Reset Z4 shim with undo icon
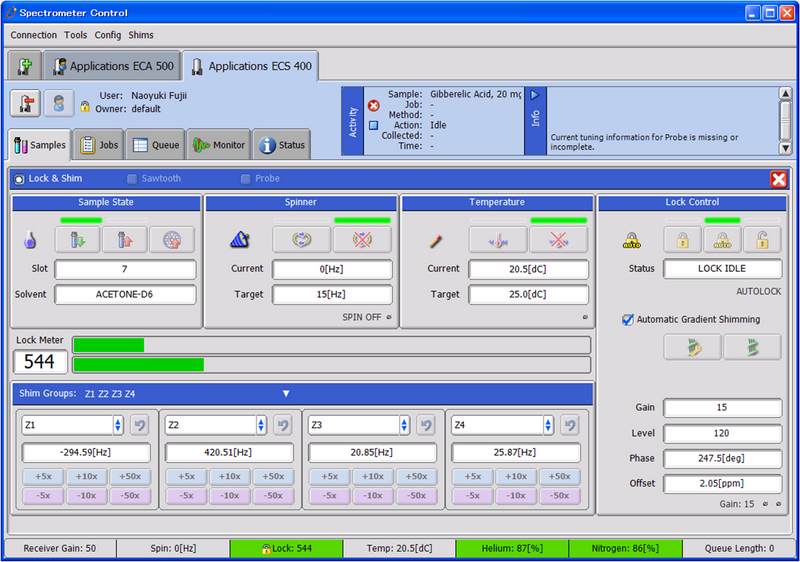 (x=570, y=425)
